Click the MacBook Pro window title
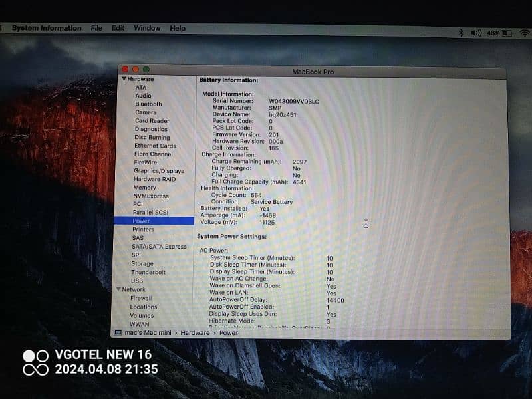Viewport: 532px width, 399px height. (x=313, y=72)
